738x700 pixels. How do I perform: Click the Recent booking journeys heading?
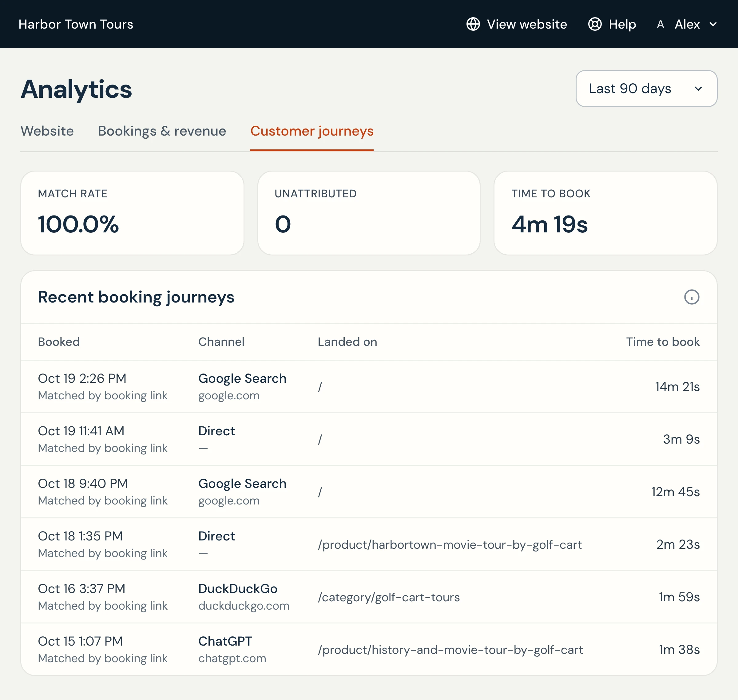tap(136, 297)
